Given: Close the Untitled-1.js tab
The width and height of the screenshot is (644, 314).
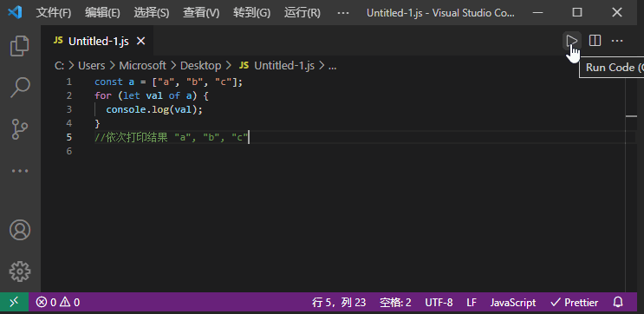Looking at the screenshot, I should coord(141,41).
